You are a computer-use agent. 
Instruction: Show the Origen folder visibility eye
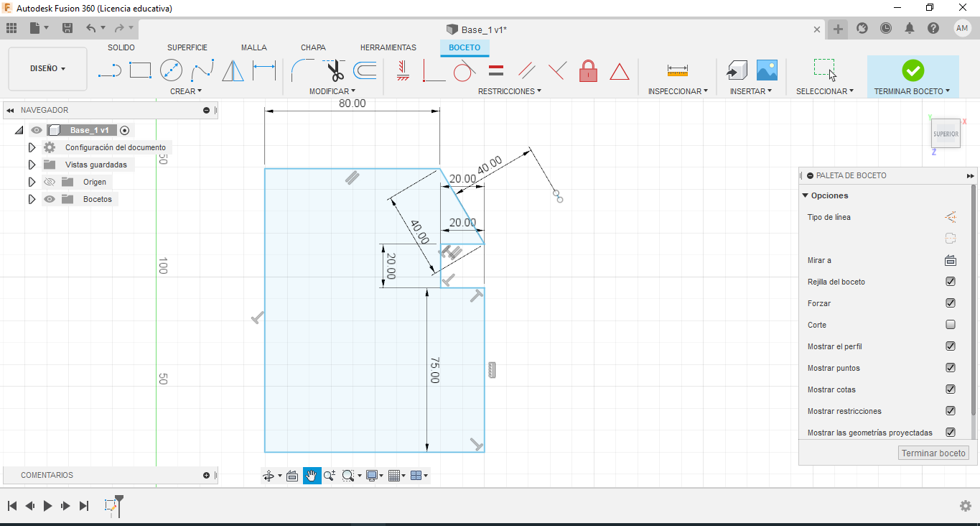click(x=50, y=182)
